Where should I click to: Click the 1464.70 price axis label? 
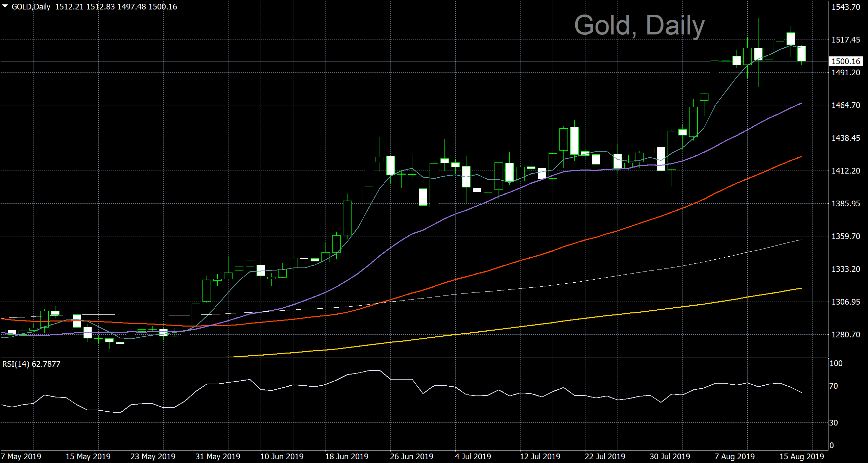click(846, 105)
